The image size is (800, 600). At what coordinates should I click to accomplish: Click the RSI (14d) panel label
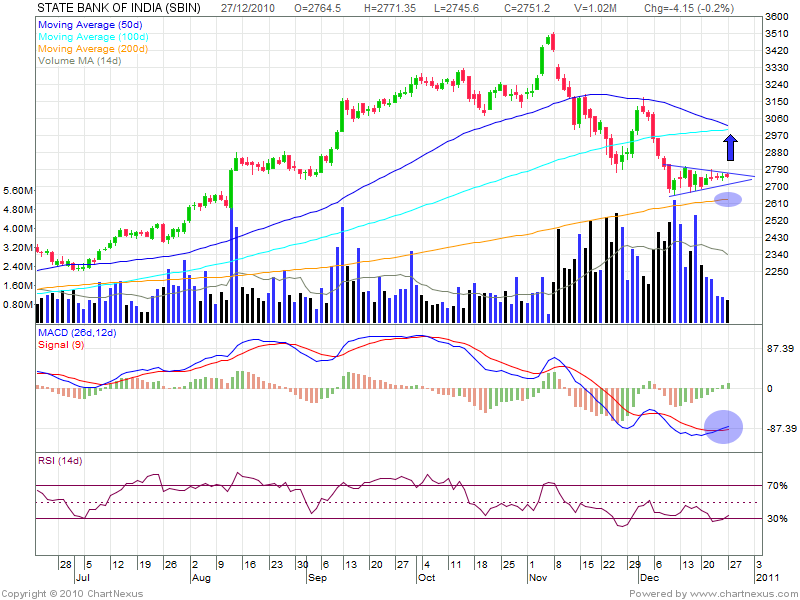pyautogui.click(x=62, y=460)
